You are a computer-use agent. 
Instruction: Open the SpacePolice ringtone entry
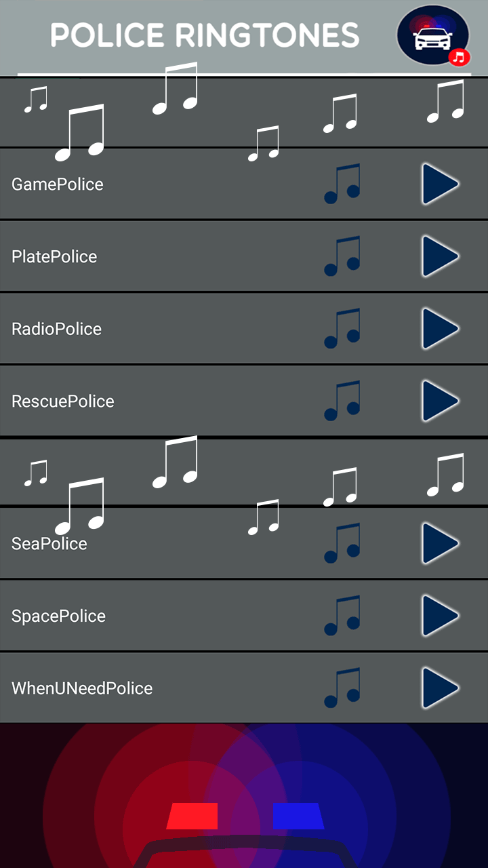59,616
